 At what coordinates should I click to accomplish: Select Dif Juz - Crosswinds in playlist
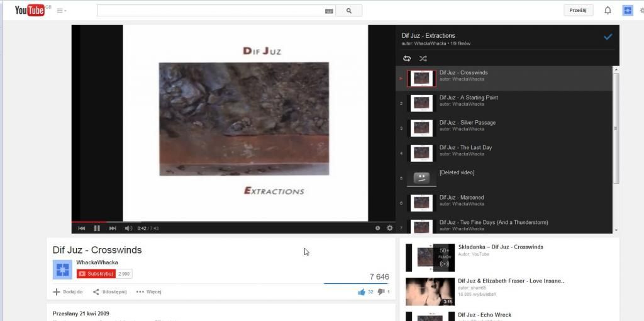504,78
